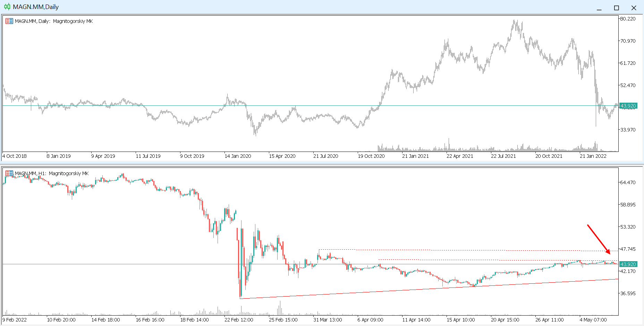Image resolution: width=644 pixels, height=326 pixels.
Task: Click the '6 Apr 09:00' time label
Action: 370,320
